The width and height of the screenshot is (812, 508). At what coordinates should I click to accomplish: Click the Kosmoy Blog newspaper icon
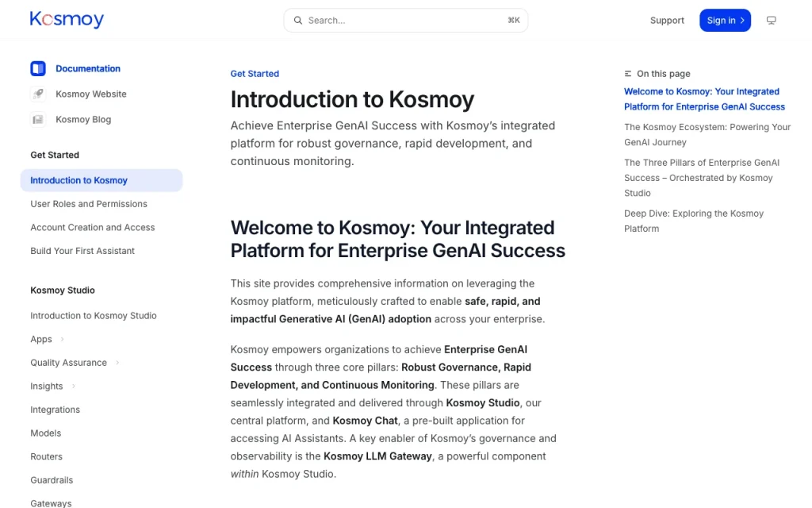pos(38,119)
